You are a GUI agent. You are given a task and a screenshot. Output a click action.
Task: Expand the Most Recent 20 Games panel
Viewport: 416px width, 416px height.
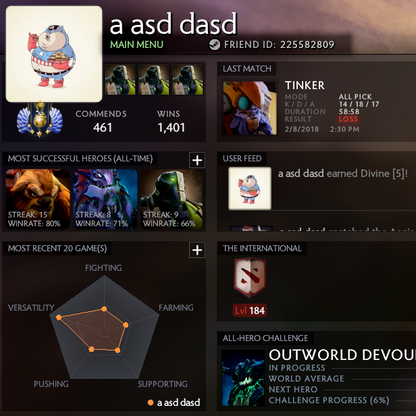(197, 250)
